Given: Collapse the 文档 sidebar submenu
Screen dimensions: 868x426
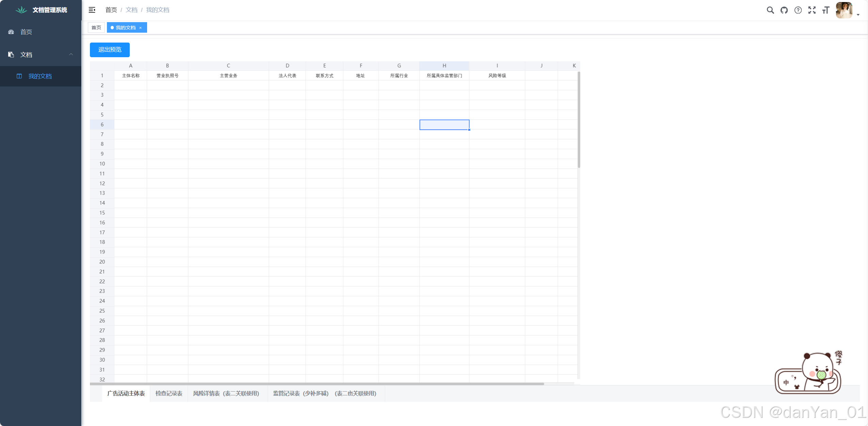Looking at the screenshot, I should [x=71, y=54].
